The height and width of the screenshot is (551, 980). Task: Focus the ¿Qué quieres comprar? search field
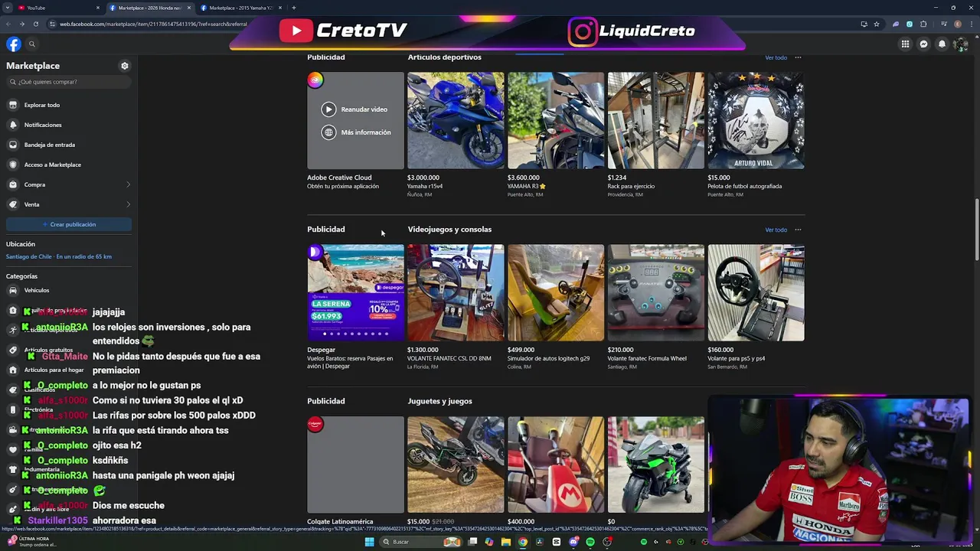(x=69, y=82)
